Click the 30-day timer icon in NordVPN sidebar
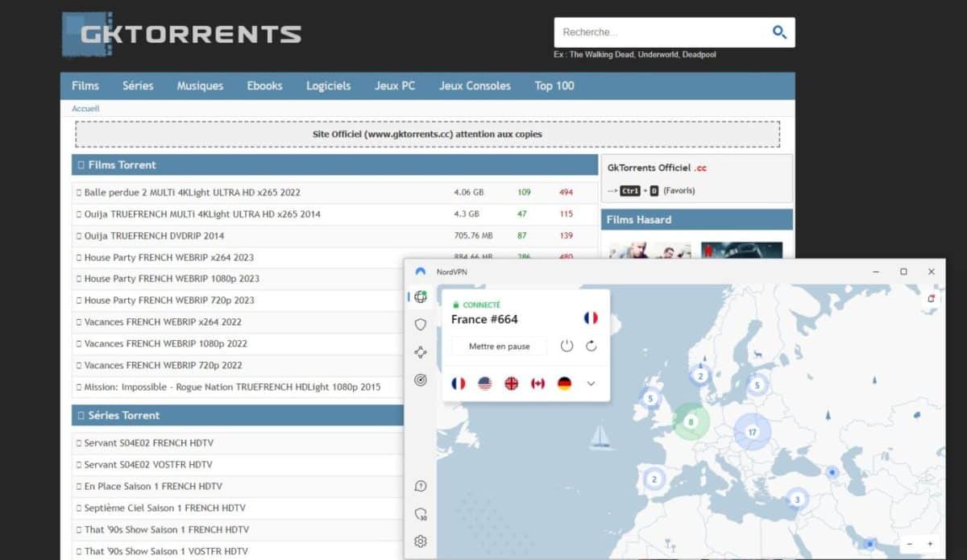This screenshot has height=560, width=967. coord(420,514)
